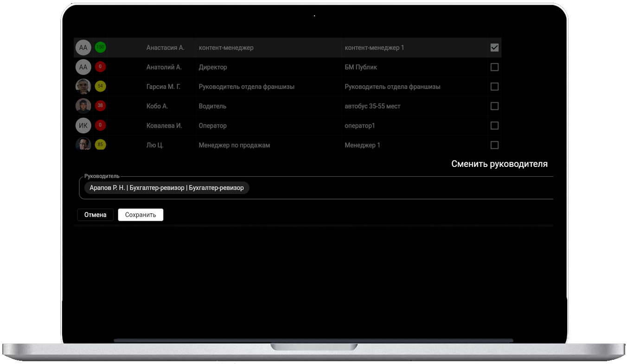This screenshot has width=627, height=364.
Task: Click the Арапов Р. Н. selected chip
Action: point(166,188)
